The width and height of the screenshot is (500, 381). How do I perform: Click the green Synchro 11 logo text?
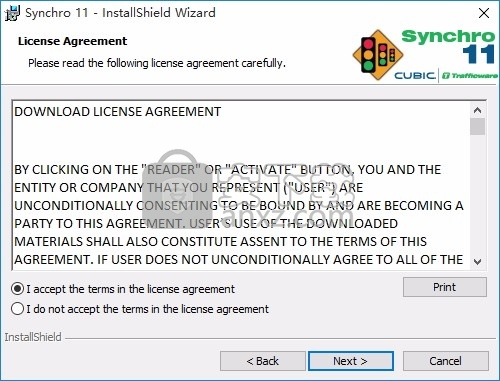tap(448, 46)
